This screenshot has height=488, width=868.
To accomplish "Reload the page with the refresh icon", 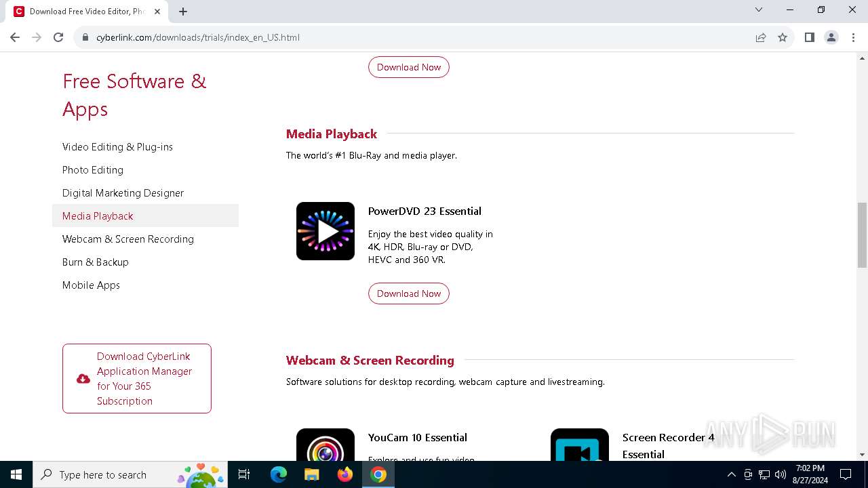I will 58,37.
